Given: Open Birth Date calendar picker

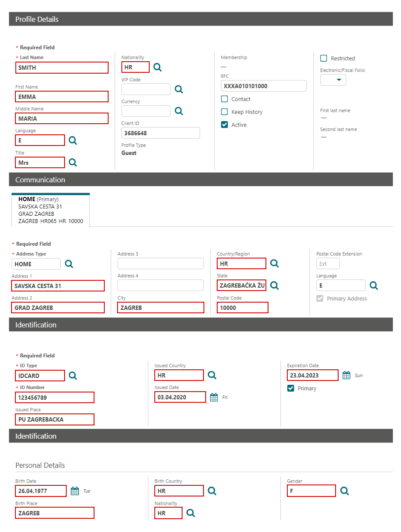Looking at the screenshot, I should click(x=75, y=491).
